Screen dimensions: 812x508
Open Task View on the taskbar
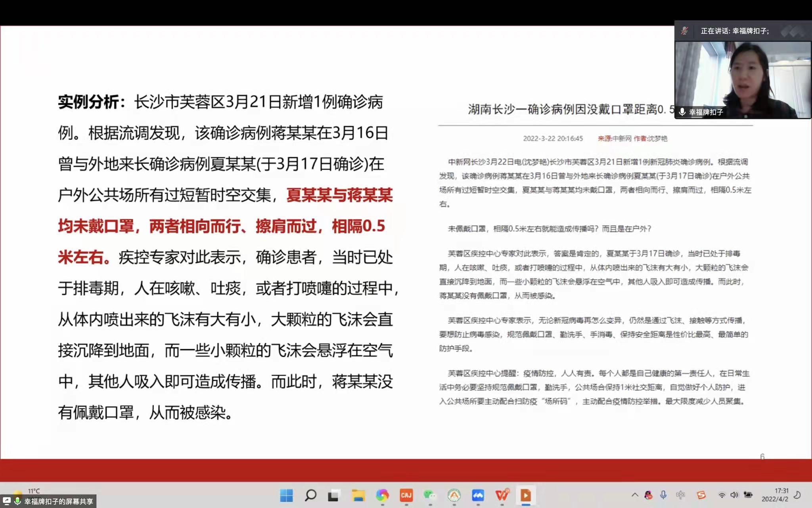click(x=333, y=495)
